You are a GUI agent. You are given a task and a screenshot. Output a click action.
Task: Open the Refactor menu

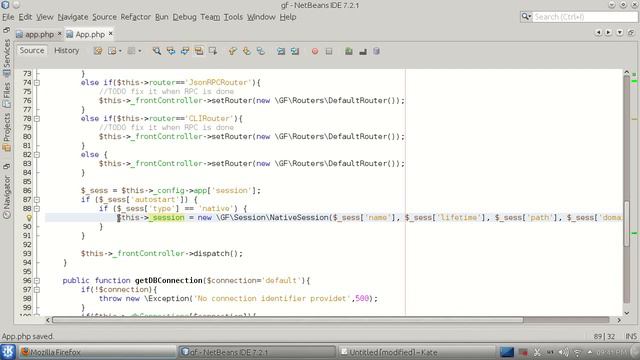pyautogui.click(x=136, y=17)
